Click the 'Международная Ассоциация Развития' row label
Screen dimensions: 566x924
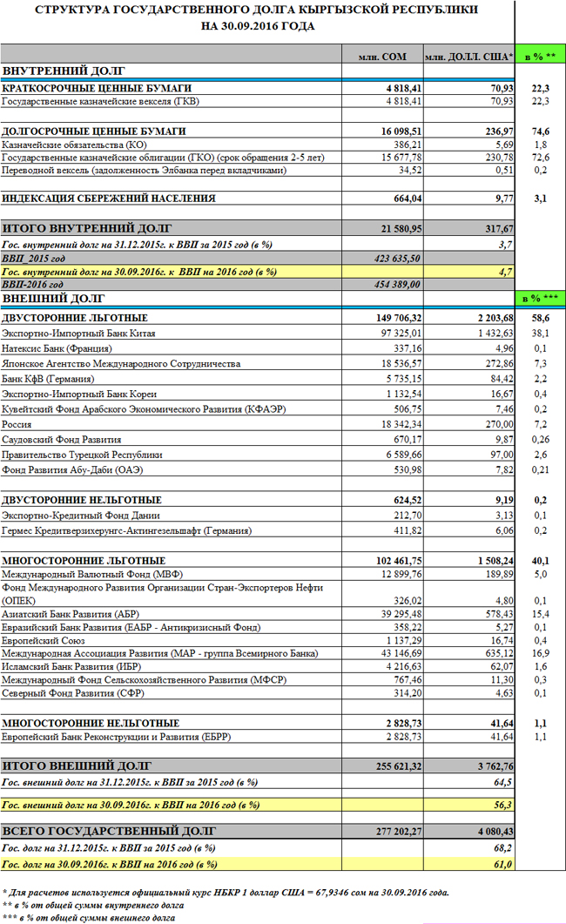(159, 653)
